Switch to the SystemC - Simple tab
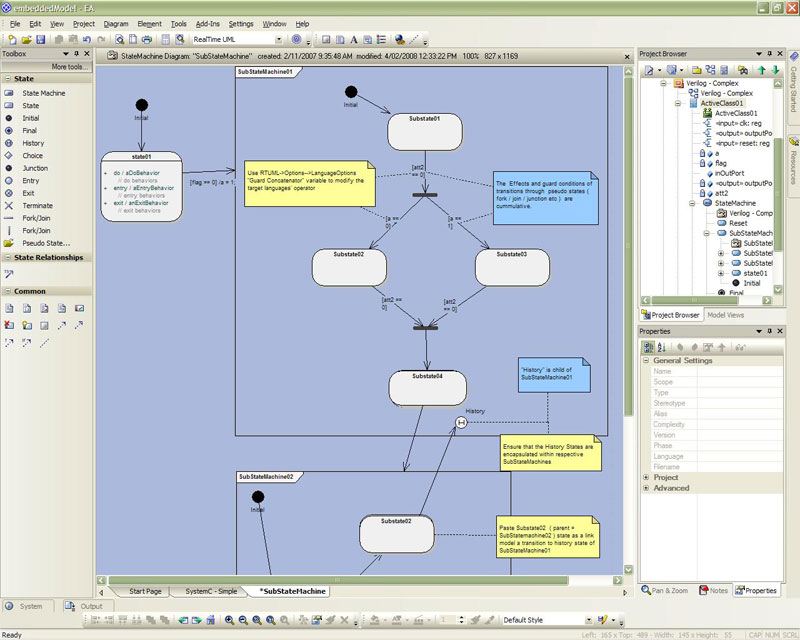 (x=211, y=591)
